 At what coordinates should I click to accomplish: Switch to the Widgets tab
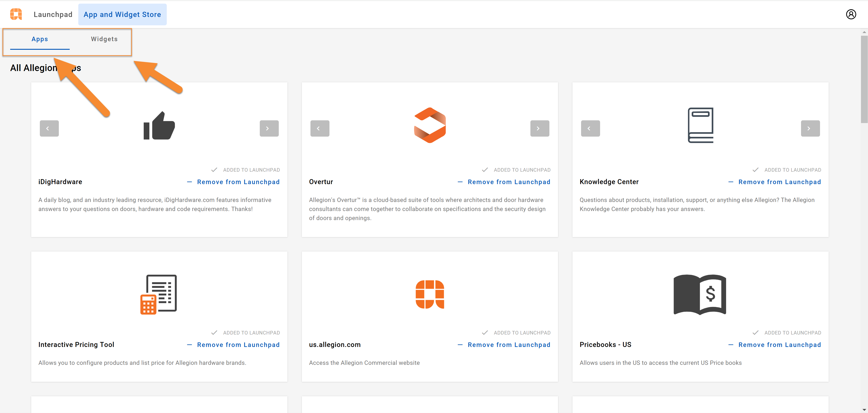[104, 39]
